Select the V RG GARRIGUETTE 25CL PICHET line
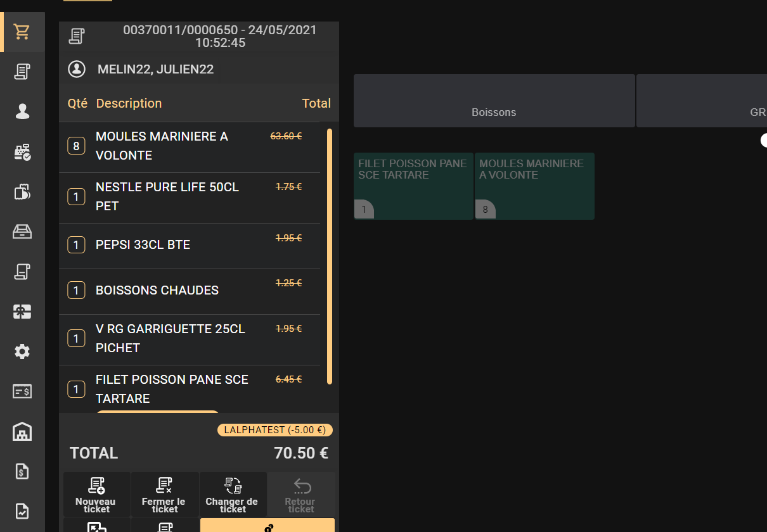The image size is (767, 532). (190, 339)
